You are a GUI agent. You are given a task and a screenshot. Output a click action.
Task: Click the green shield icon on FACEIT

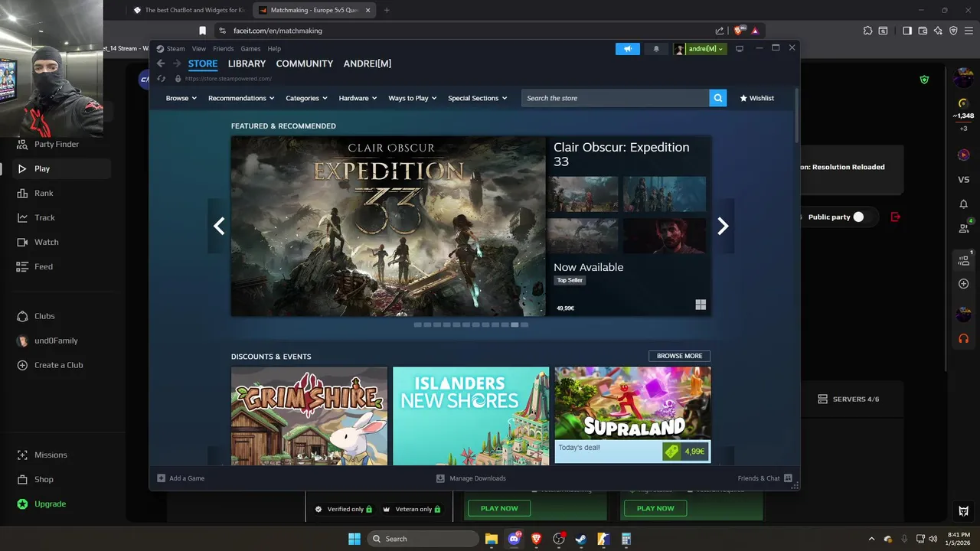click(924, 80)
